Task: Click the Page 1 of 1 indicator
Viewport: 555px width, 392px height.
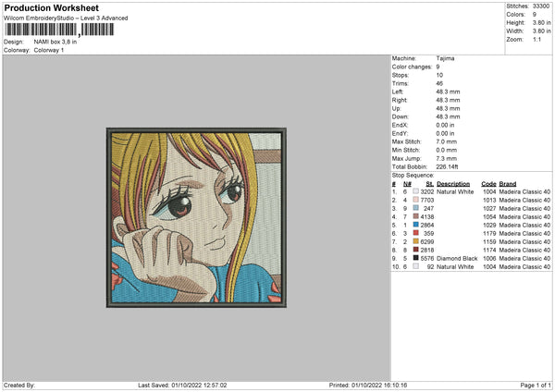Action: pos(536,386)
